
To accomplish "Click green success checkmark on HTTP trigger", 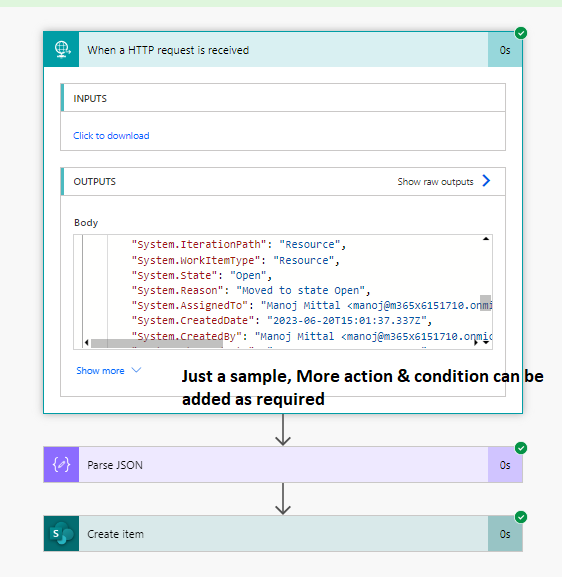I will [x=521, y=33].
